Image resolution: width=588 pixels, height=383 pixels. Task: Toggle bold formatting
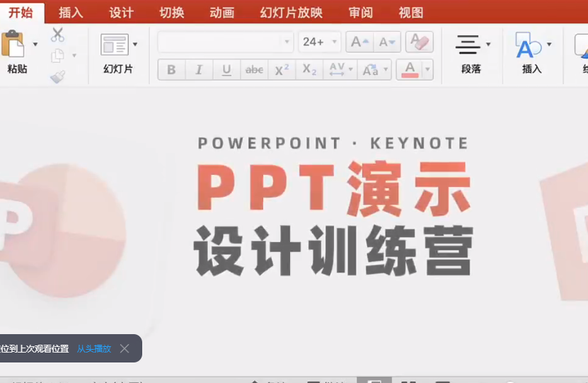click(171, 69)
